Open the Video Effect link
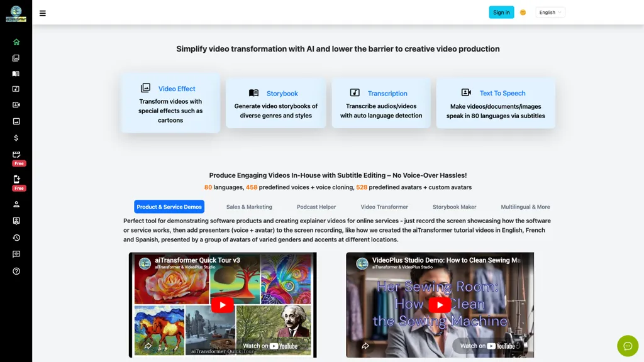The height and width of the screenshot is (362, 644). 177,89
